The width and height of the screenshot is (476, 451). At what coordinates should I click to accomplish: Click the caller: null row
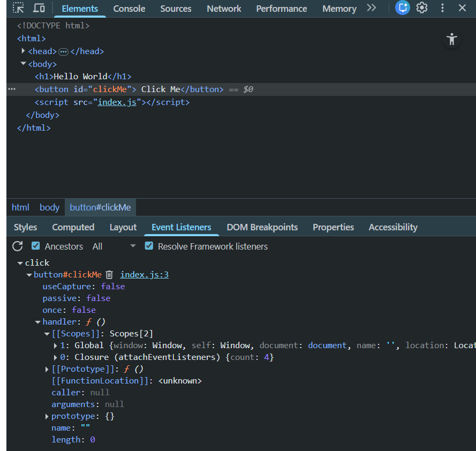tap(80, 393)
